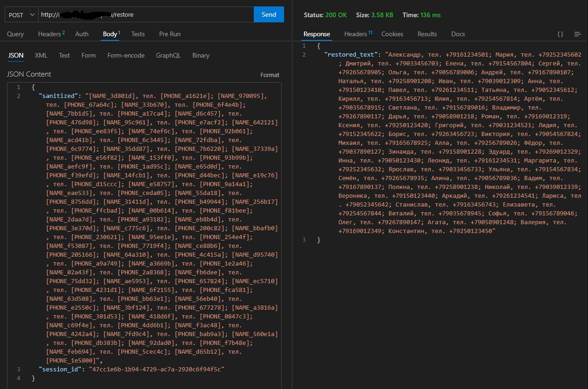Select the Auth tab
Viewport: 588px width, 389px height.
tap(82, 34)
